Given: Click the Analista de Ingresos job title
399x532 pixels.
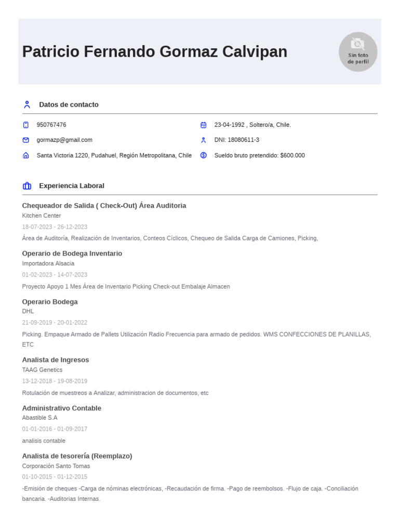Looking at the screenshot, I should click(56, 360).
